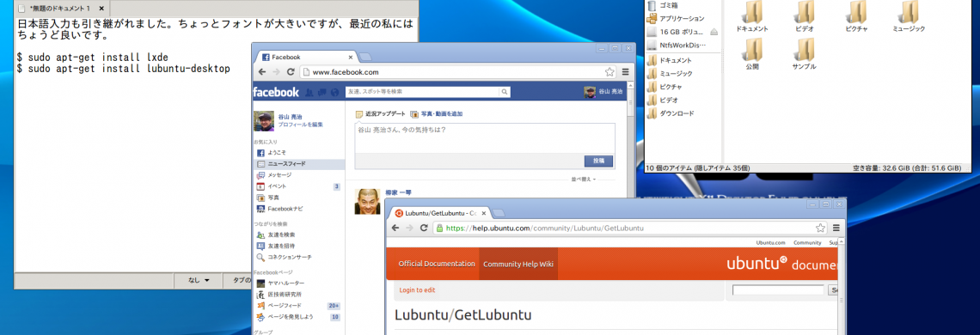Screen dimensions: 980x335
Task: Open the ドキュメント folder icon in file pane
Action: coord(752,13)
